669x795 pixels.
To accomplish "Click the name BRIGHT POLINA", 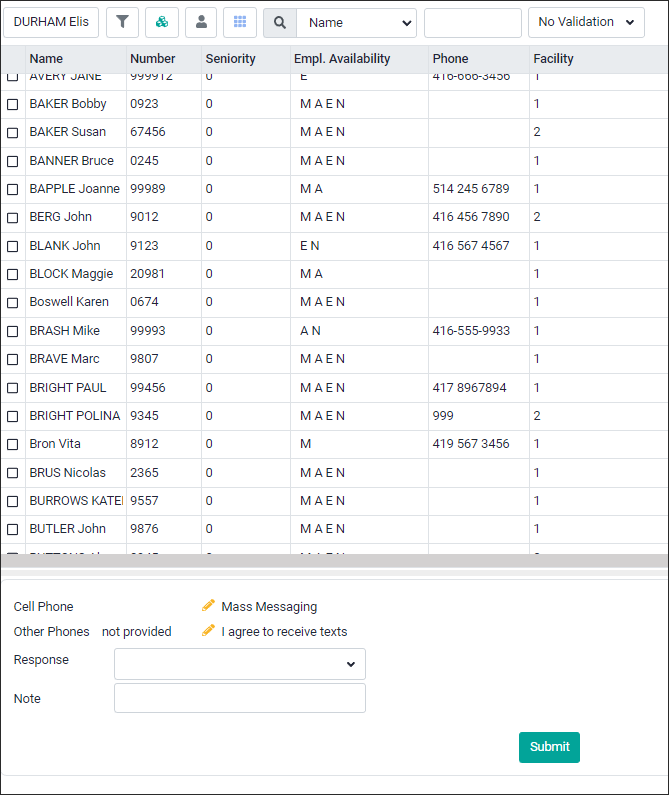I will (x=75, y=416).
